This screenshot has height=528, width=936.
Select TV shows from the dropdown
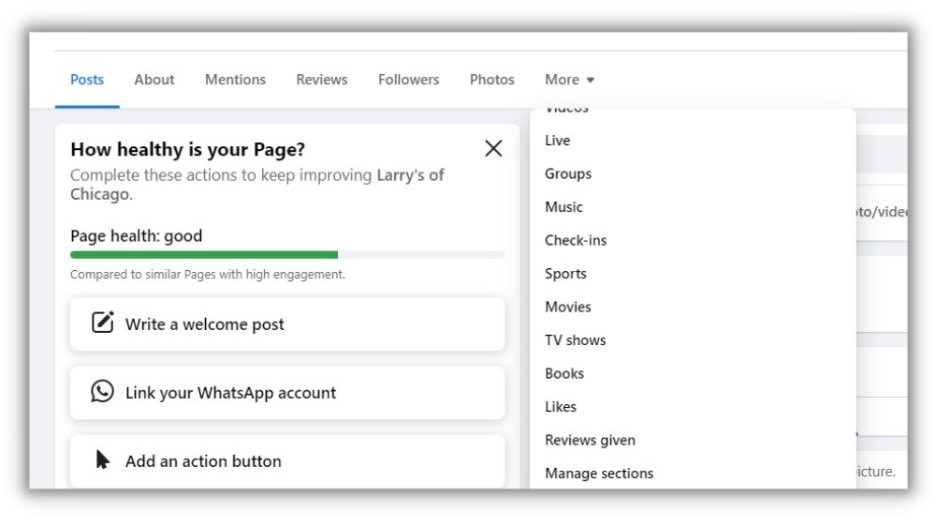[575, 340]
